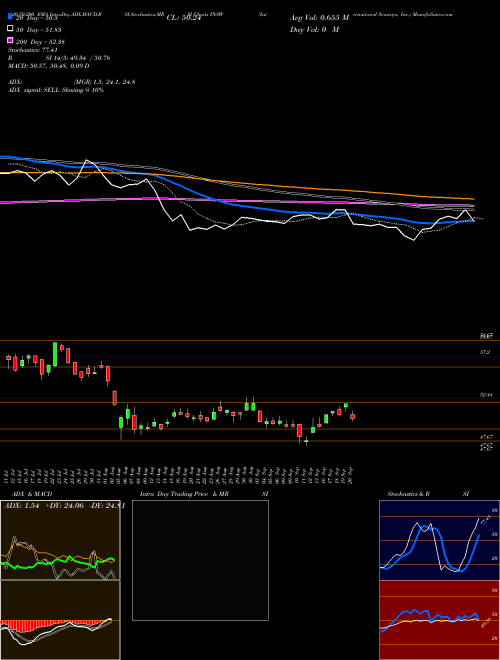Viewport: 500px width, 660px height.
Task: Click the 'ADX signal: SELL Slowing @ 10%' text
Action: coord(56,90)
